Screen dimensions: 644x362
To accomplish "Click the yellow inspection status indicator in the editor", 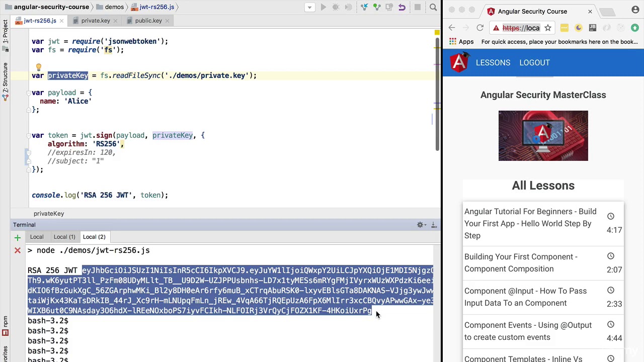I will pyautogui.click(x=437, y=33).
